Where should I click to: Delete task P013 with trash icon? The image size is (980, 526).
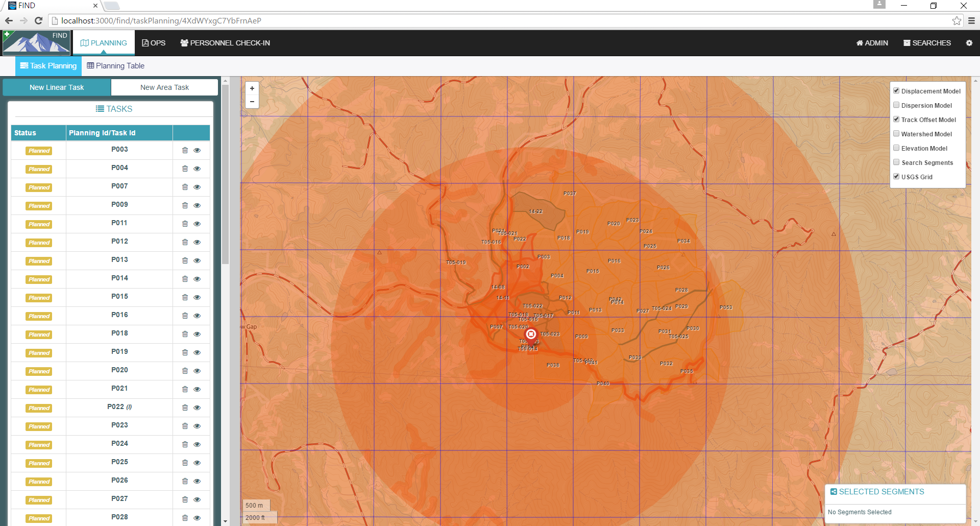point(185,260)
